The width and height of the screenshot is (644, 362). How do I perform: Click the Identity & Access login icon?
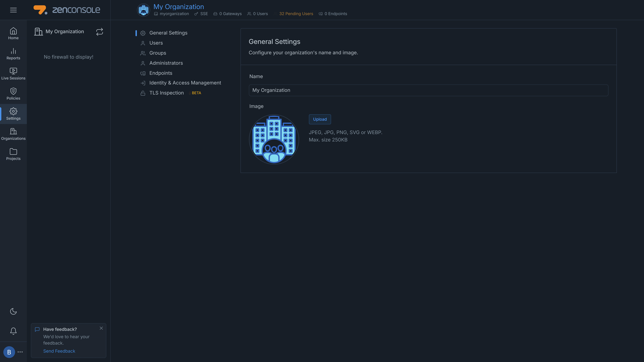(143, 83)
